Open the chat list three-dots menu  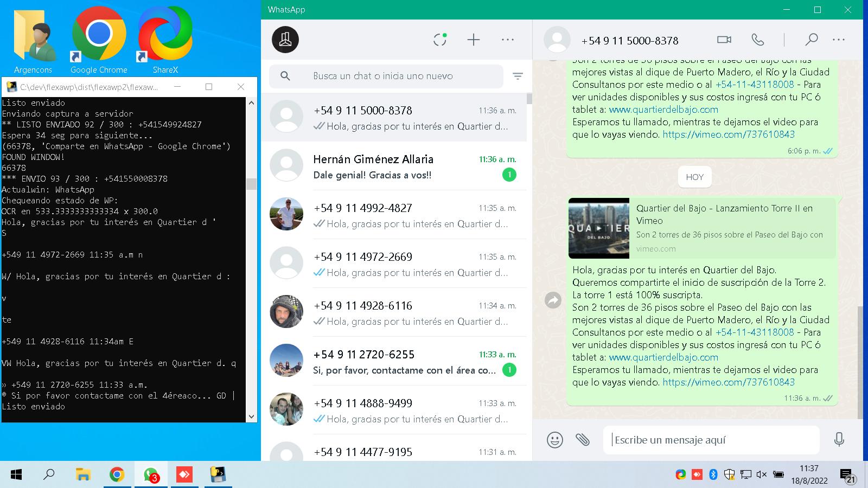pos(508,40)
